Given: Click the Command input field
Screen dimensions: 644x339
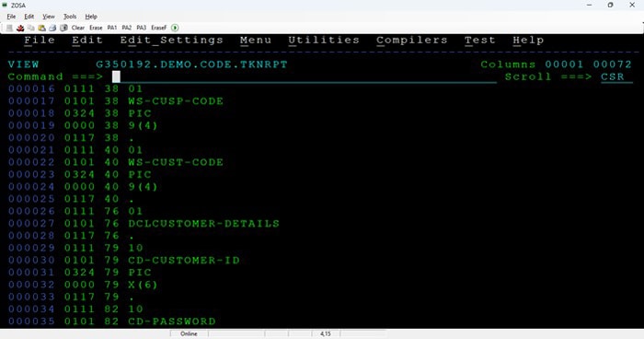Looking at the screenshot, I should pos(305,77).
